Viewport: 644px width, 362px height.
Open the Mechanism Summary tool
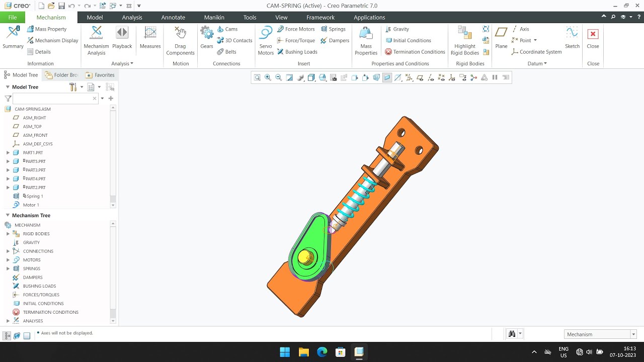pyautogui.click(x=13, y=38)
